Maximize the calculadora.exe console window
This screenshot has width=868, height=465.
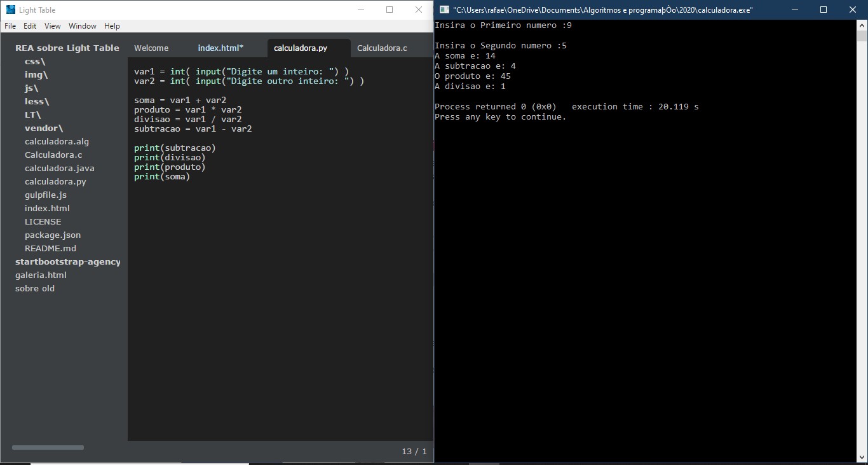pyautogui.click(x=824, y=10)
